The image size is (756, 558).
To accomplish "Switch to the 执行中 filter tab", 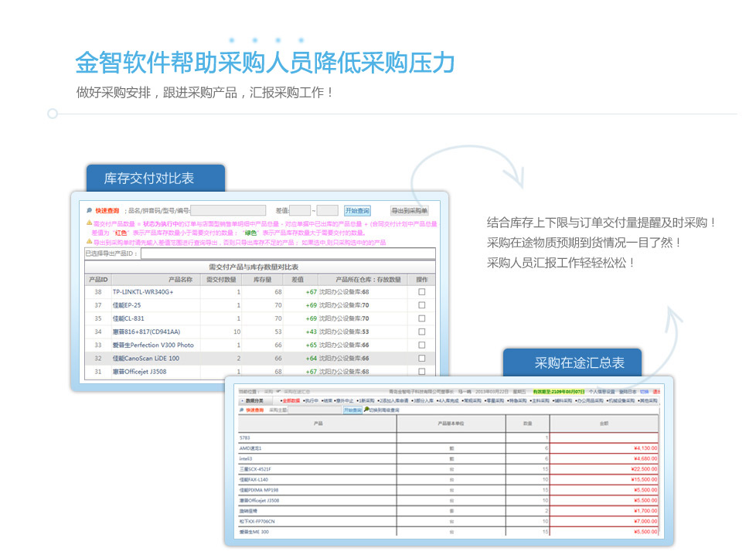I will [x=312, y=401].
